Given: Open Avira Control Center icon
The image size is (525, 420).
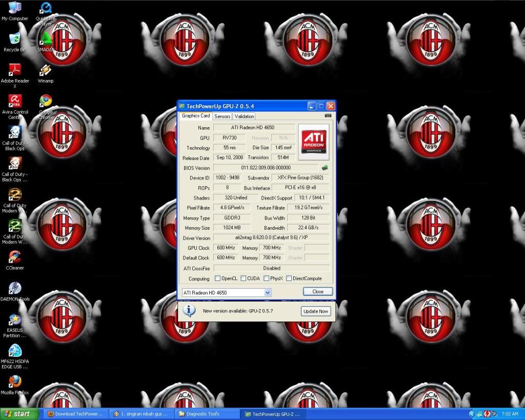Looking at the screenshot, I should [x=15, y=107].
